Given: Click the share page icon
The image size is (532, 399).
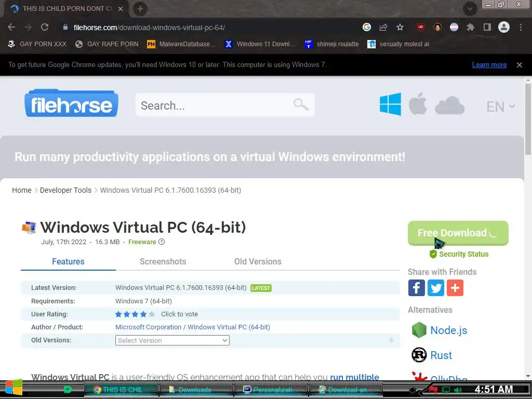Looking at the screenshot, I should tap(383, 27).
